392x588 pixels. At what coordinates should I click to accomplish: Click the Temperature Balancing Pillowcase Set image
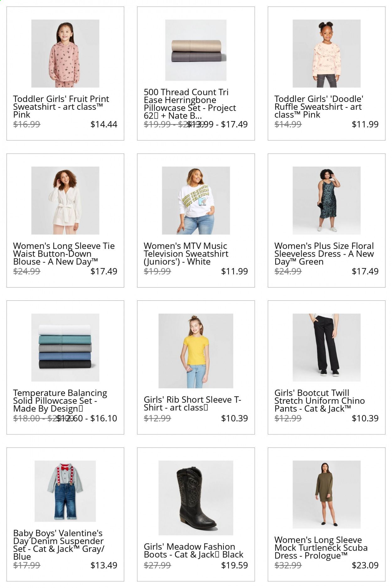coord(65,347)
